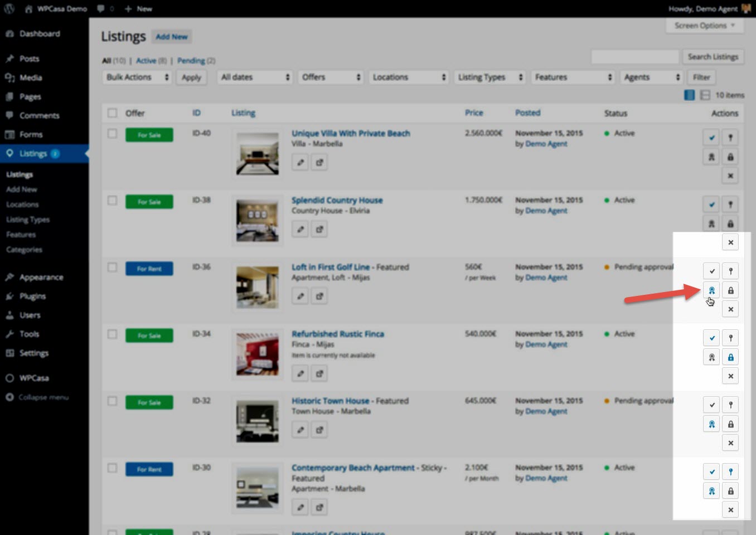This screenshot has width=756, height=535.
Task: Click the + New item in the admin bar
Action: [x=138, y=9]
